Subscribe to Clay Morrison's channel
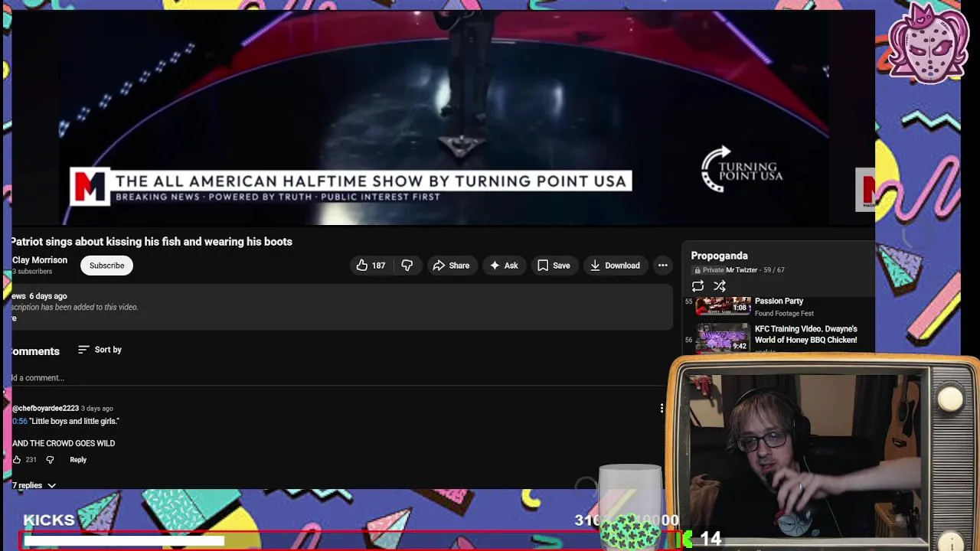The image size is (980, 551). coord(106,266)
